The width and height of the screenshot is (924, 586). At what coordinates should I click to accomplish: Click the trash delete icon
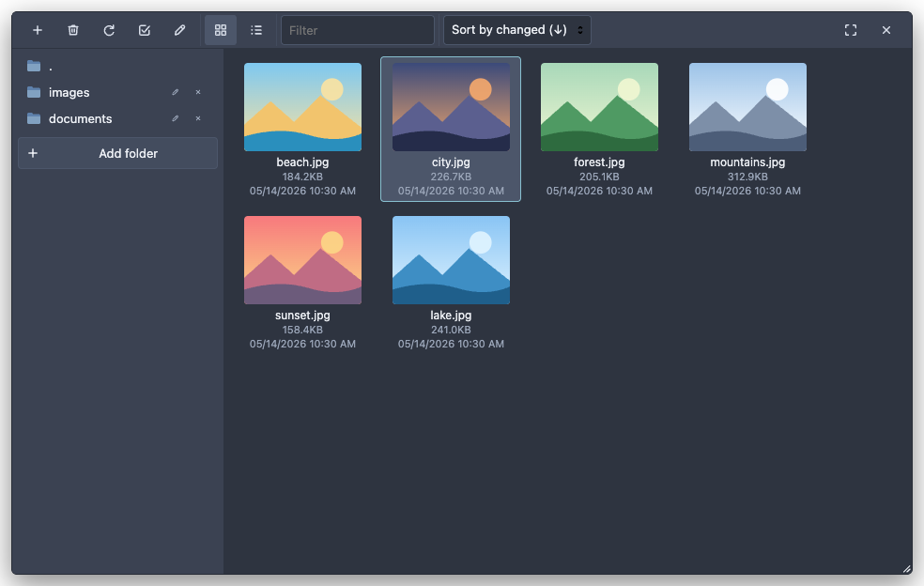73,30
